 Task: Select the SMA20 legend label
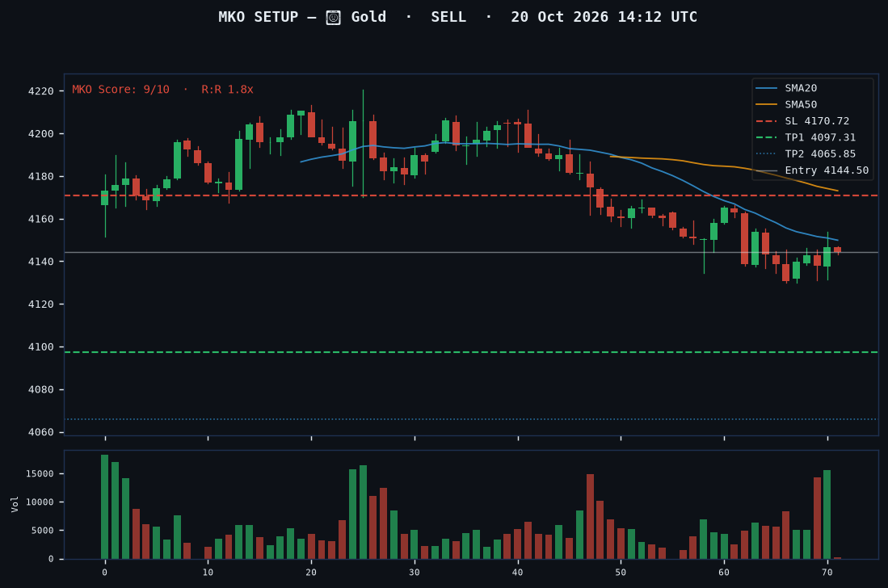(x=801, y=88)
